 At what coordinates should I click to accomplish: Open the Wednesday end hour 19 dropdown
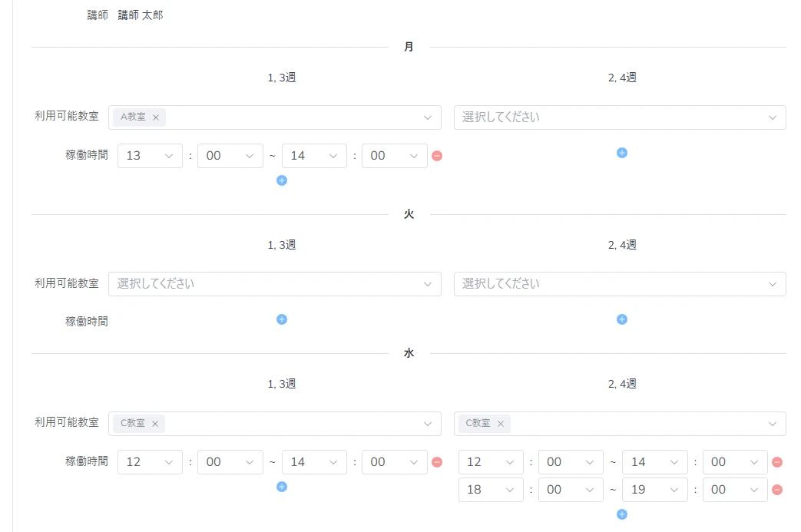(x=654, y=490)
